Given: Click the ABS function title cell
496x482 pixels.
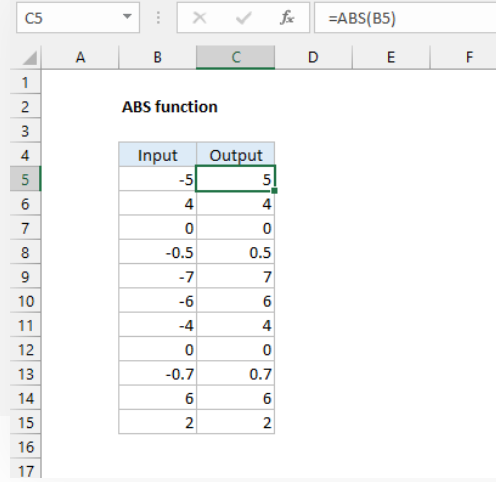Looking at the screenshot, I should (170, 107).
